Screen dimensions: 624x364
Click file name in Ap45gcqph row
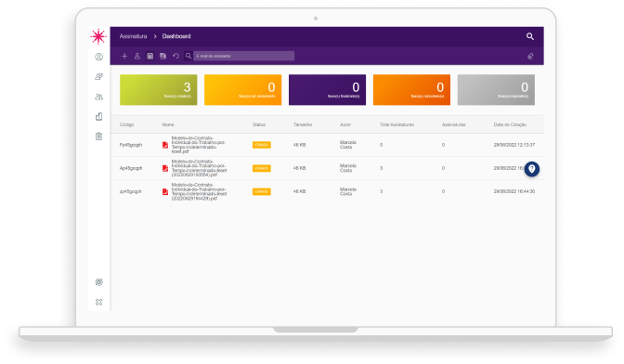(x=199, y=168)
